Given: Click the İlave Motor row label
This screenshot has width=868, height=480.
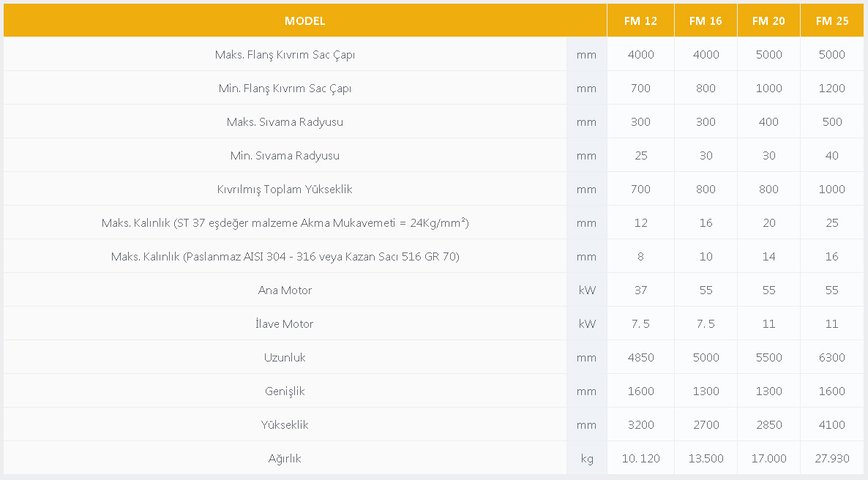Looking at the screenshot, I should 285,324.
